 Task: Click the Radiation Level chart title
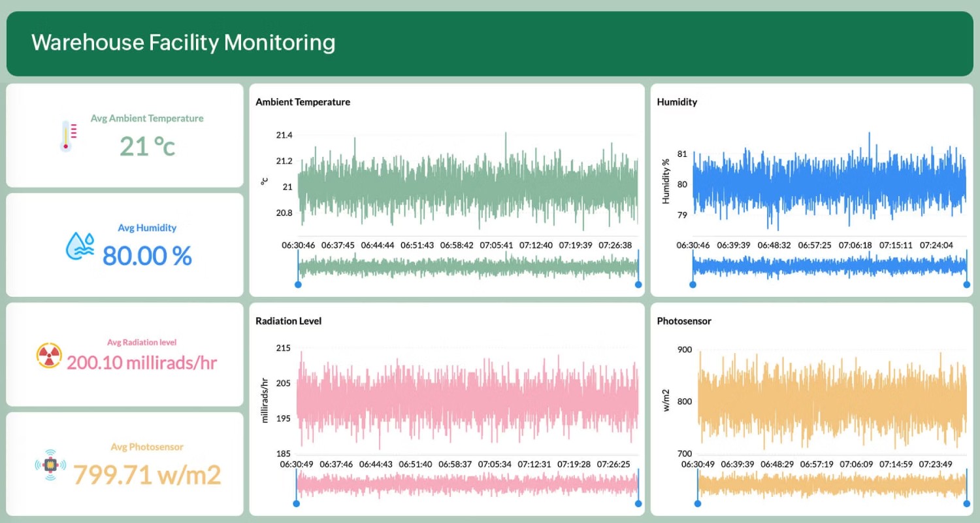(288, 321)
